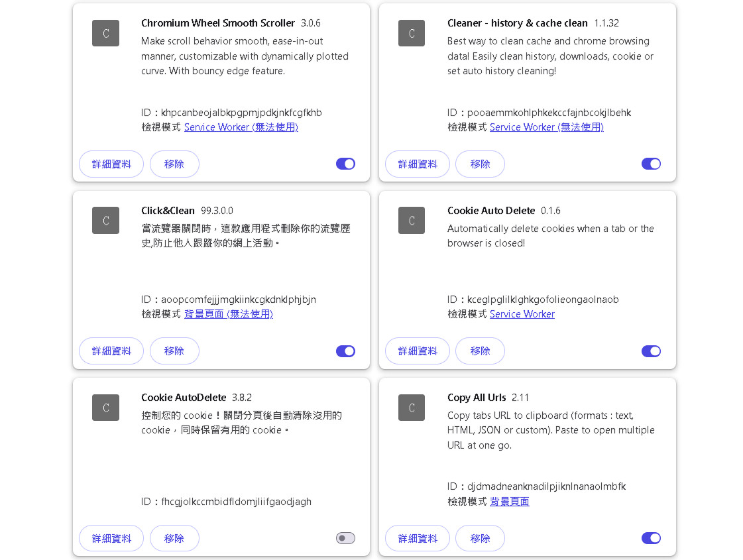Click the Cookie AutoDelete 3.8.2 icon

click(105, 408)
